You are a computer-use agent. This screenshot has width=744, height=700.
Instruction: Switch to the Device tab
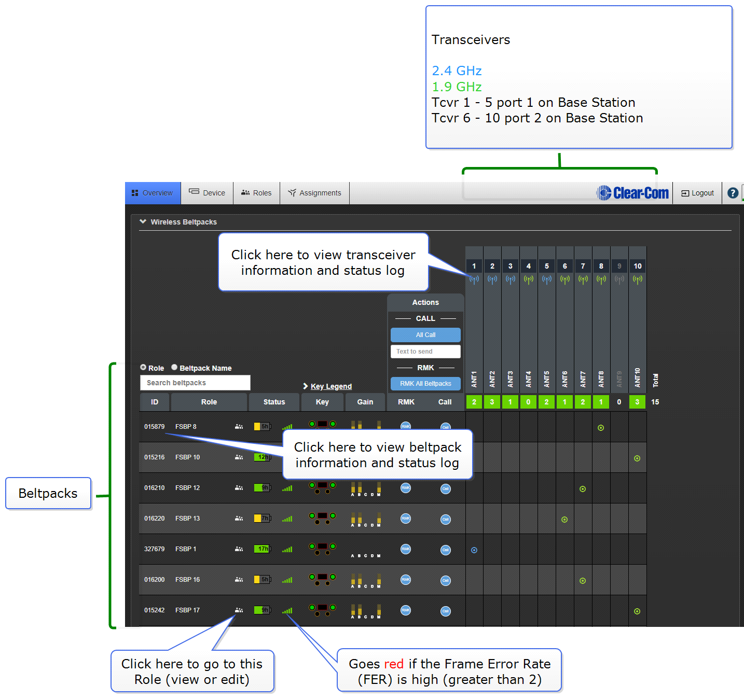pos(207,193)
